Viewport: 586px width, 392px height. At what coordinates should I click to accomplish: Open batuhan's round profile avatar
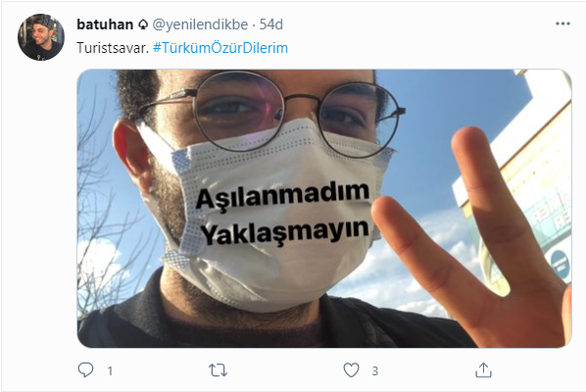[41, 37]
